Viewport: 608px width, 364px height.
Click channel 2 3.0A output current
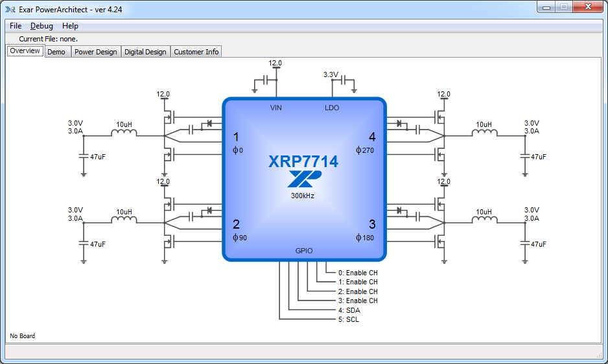tap(76, 218)
